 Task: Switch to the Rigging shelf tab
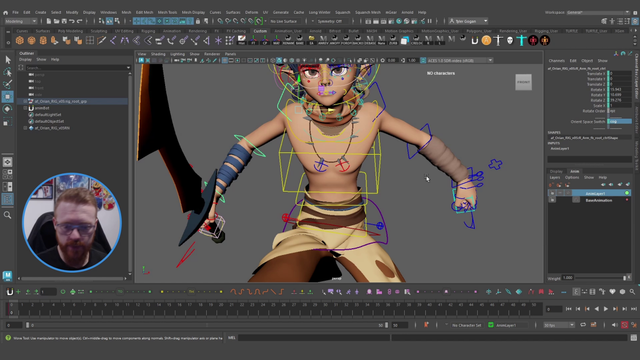click(148, 31)
